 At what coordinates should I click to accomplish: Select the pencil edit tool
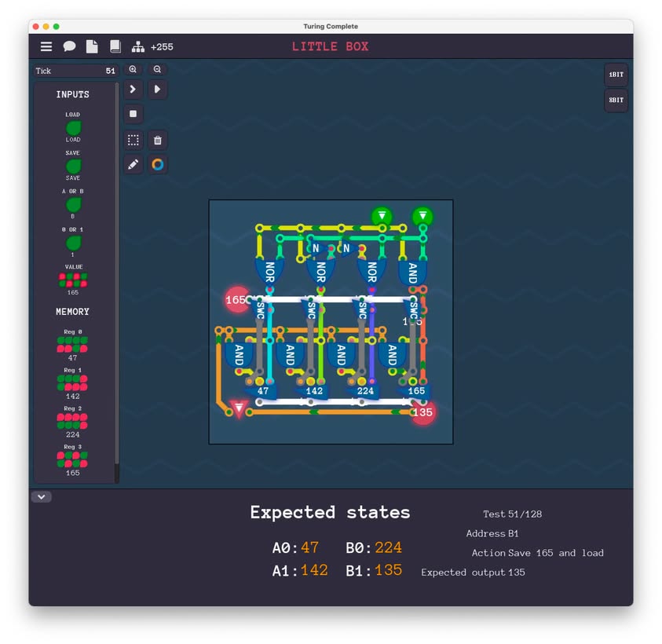133,164
